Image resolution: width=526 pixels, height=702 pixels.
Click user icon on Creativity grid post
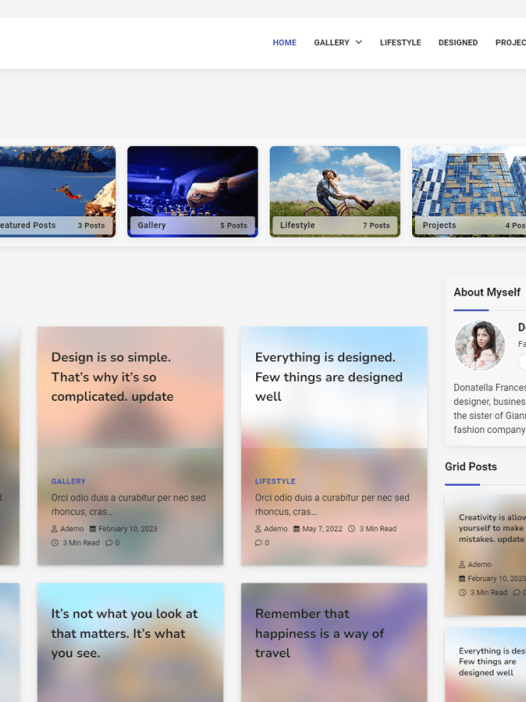pos(462,565)
